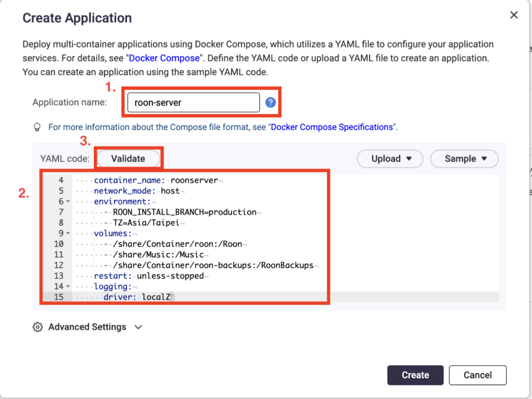
Task: Click the roon-backups:/RoonBackups volume line
Action: 213,265
